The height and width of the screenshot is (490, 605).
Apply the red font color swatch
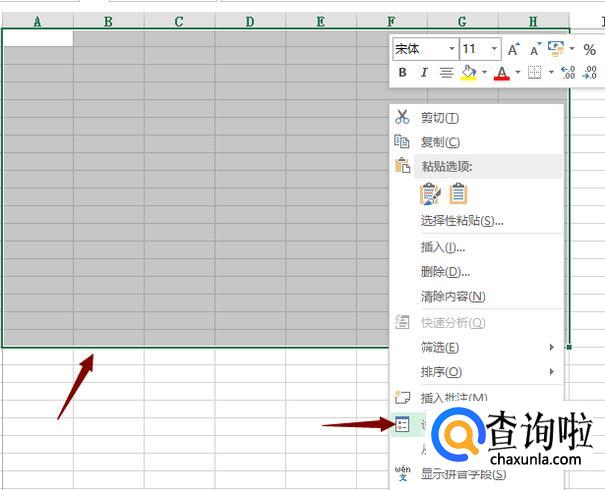pos(502,73)
